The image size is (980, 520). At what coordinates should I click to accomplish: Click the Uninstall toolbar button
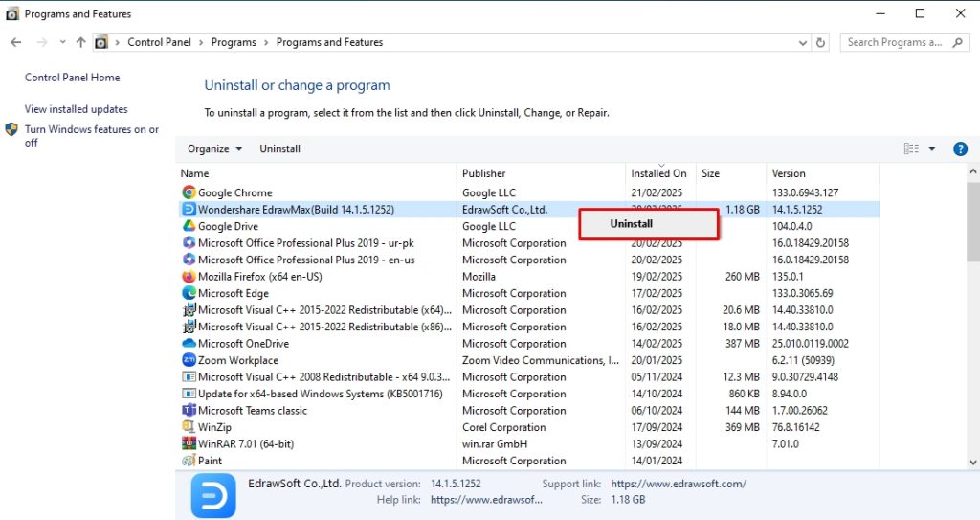[x=280, y=149]
